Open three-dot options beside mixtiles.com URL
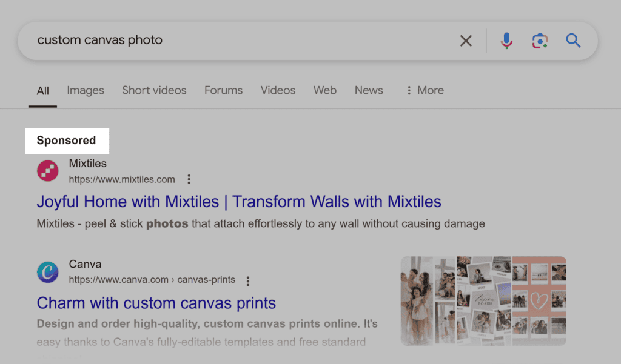Screen dimensions: 621x364 click(x=189, y=179)
